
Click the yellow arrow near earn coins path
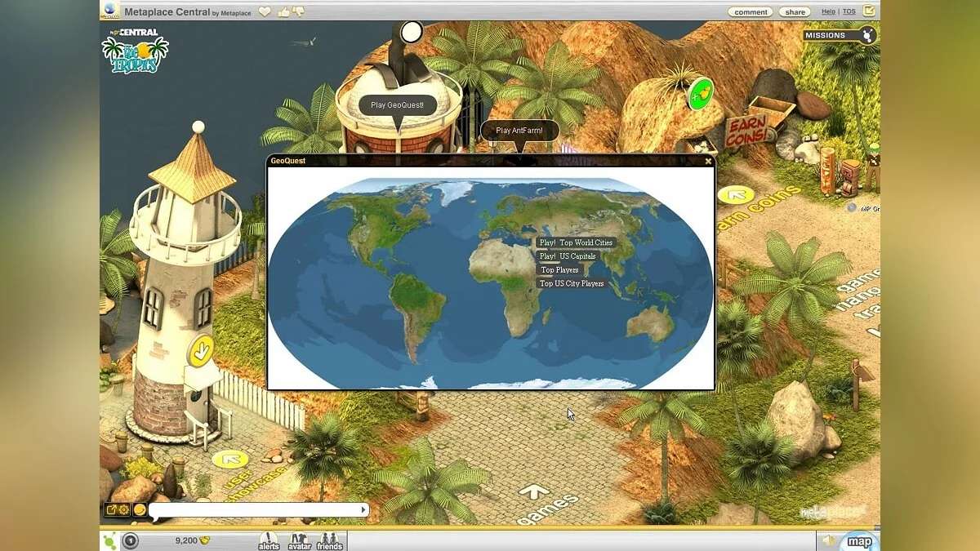tap(737, 195)
